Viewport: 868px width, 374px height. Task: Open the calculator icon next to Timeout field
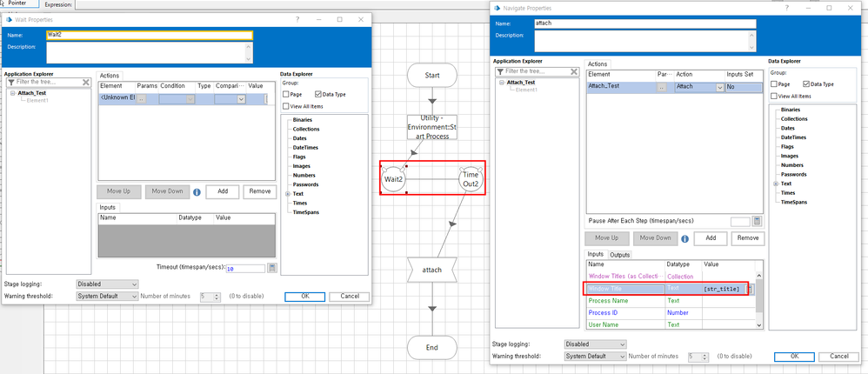tap(272, 269)
